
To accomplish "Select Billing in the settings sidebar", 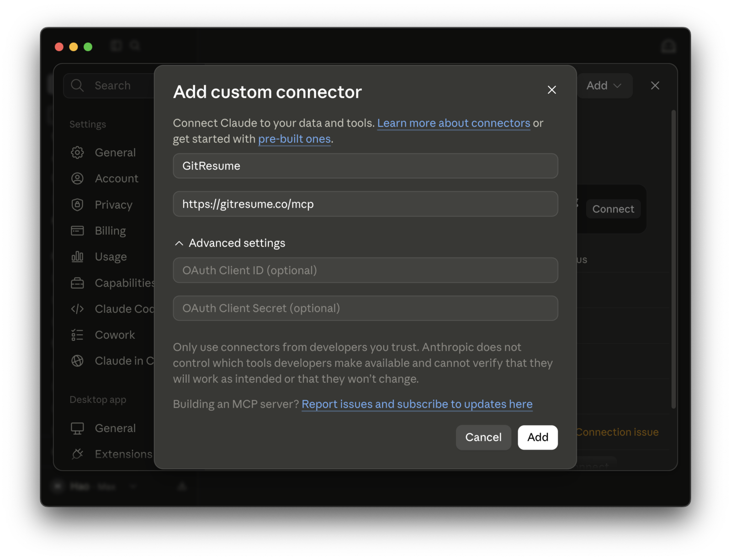I will tap(110, 231).
